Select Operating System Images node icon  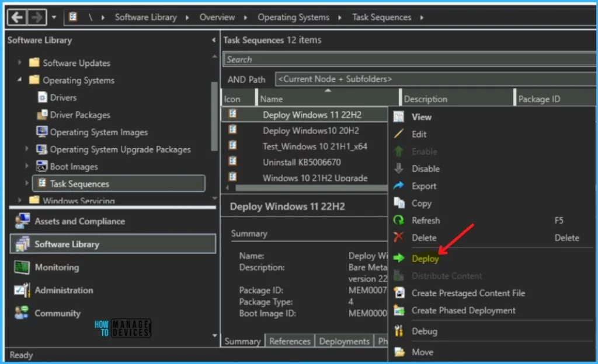click(42, 131)
